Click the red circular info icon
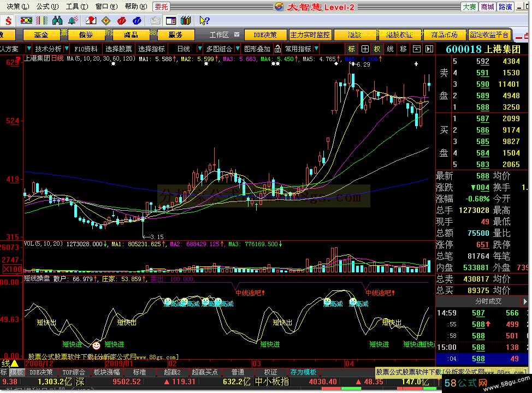Image resolution: width=532 pixels, height=393 pixels. click(x=121, y=21)
